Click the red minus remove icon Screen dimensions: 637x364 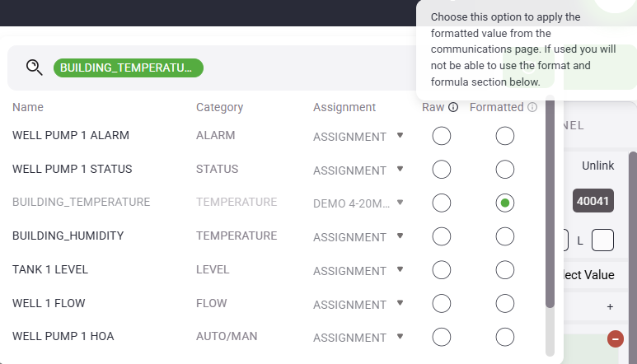[615, 338]
